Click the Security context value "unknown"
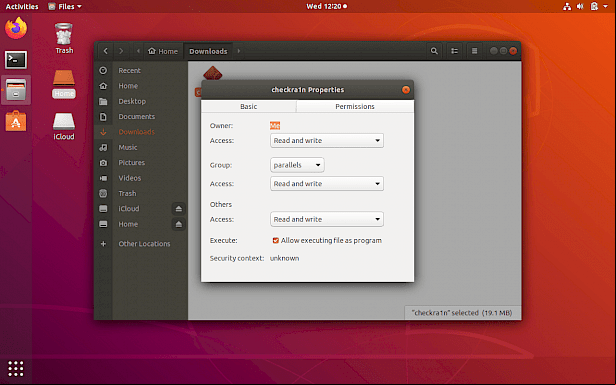616x385 pixels. pyautogui.click(x=284, y=258)
